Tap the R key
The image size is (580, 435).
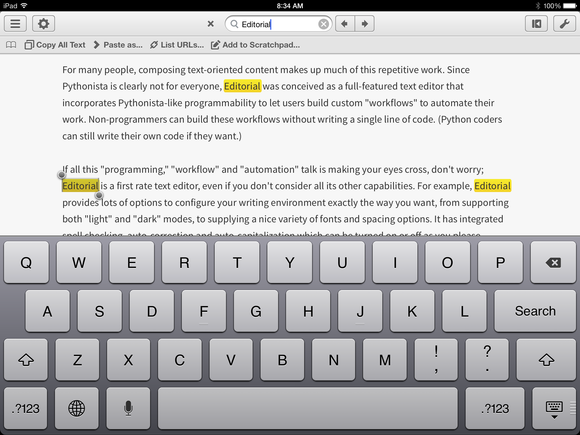184,263
